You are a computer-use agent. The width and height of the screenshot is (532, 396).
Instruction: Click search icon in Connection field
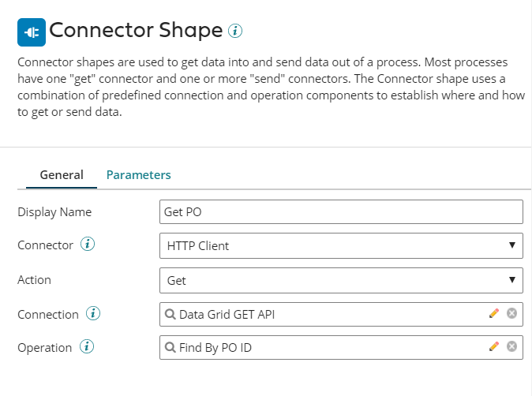pyautogui.click(x=170, y=314)
